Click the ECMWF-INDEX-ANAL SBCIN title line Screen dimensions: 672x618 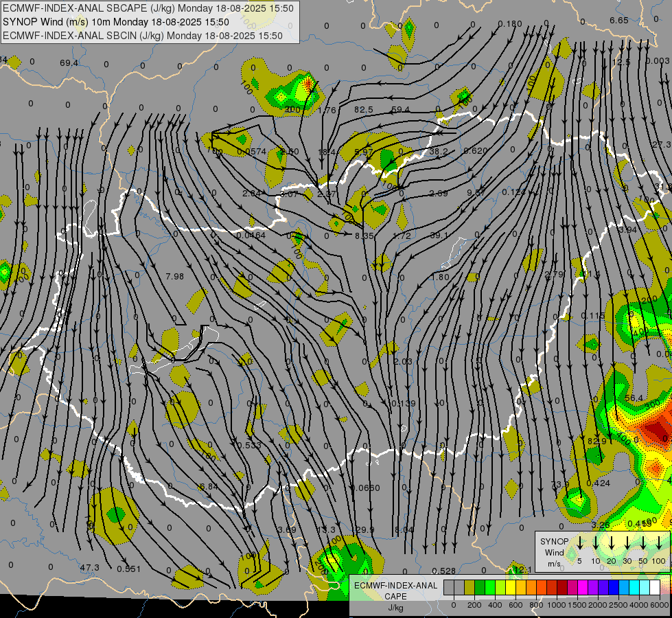coord(143,36)
